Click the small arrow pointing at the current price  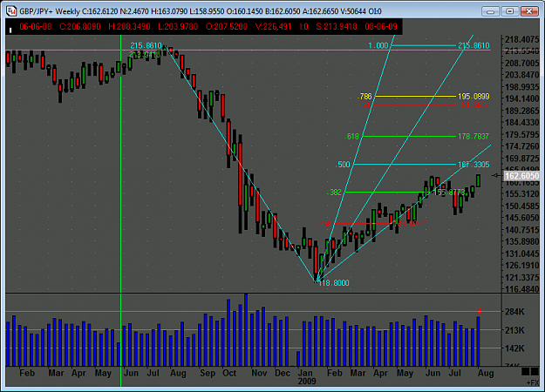496,176
